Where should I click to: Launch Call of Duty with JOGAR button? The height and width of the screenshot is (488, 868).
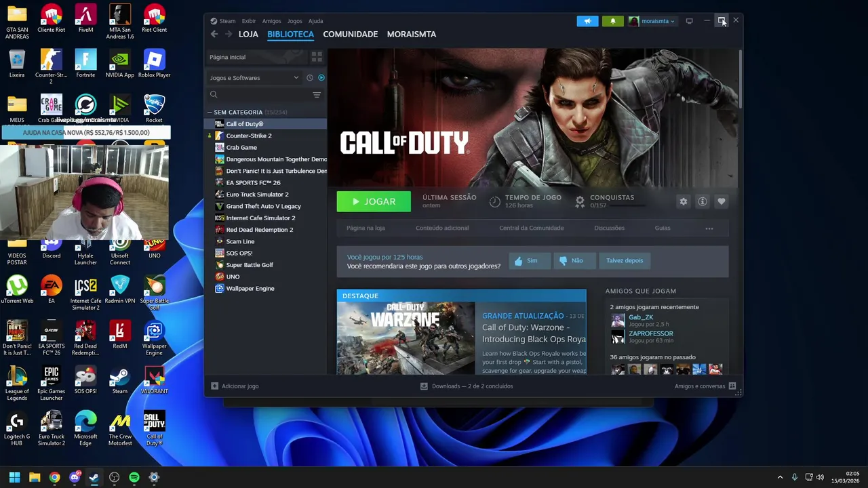(374, 201)
